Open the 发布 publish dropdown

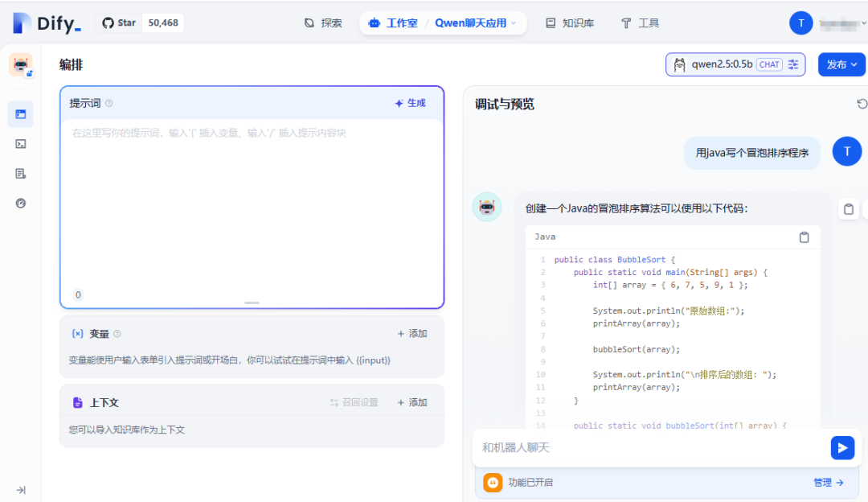pos(841,64)
